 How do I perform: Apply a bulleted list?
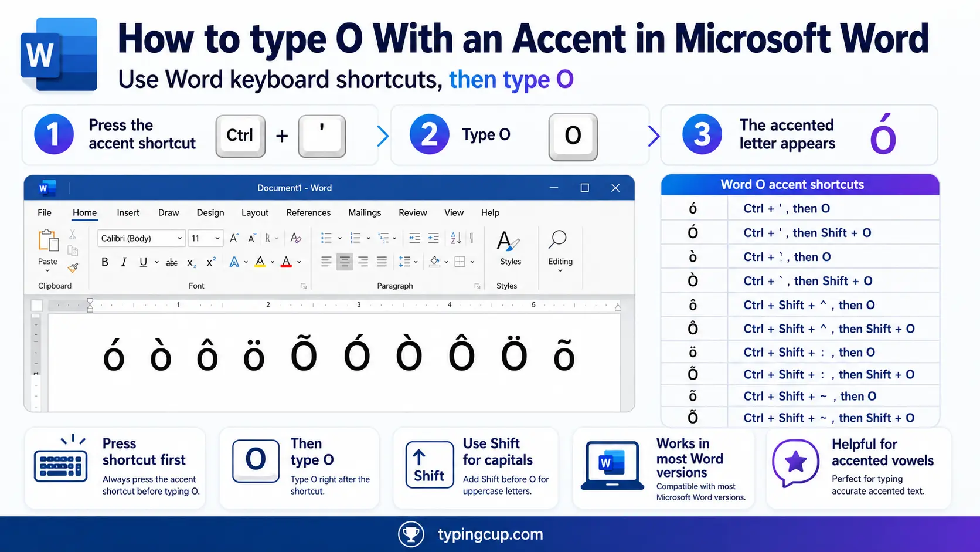326,238
